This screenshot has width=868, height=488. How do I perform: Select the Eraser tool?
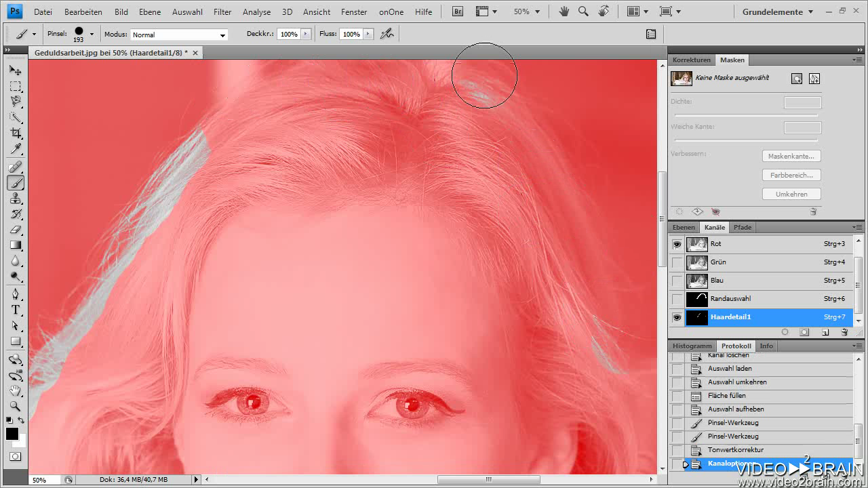(x=16, y=230)
